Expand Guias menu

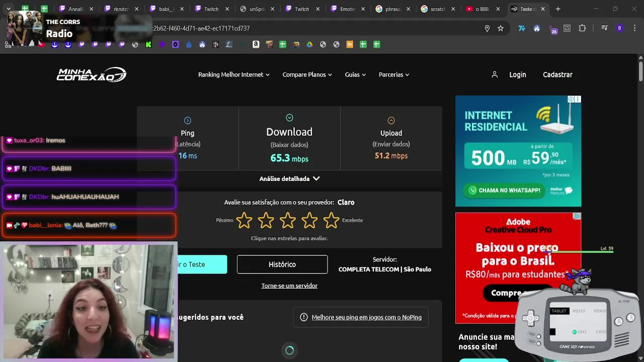pos(355,74)
